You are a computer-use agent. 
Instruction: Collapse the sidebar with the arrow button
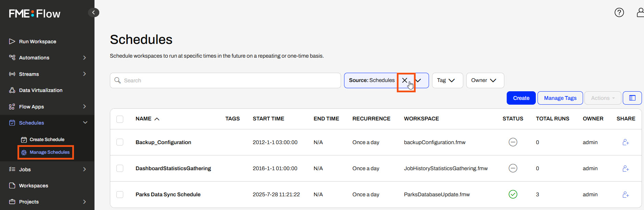click(93, 13)
